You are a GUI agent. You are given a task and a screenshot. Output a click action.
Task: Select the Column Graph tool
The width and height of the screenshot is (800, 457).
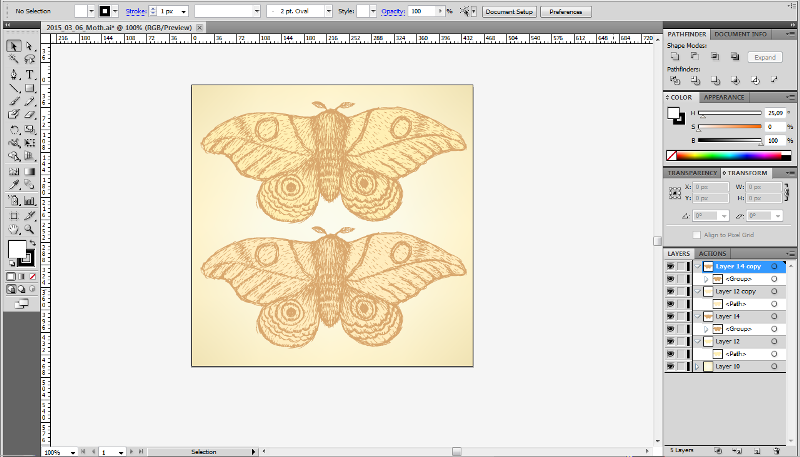[x=30, y=200]
